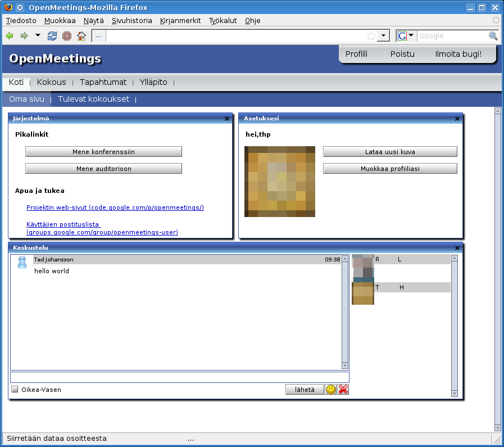
Task: Click into the browser address bar
Action: click(236, 35)
